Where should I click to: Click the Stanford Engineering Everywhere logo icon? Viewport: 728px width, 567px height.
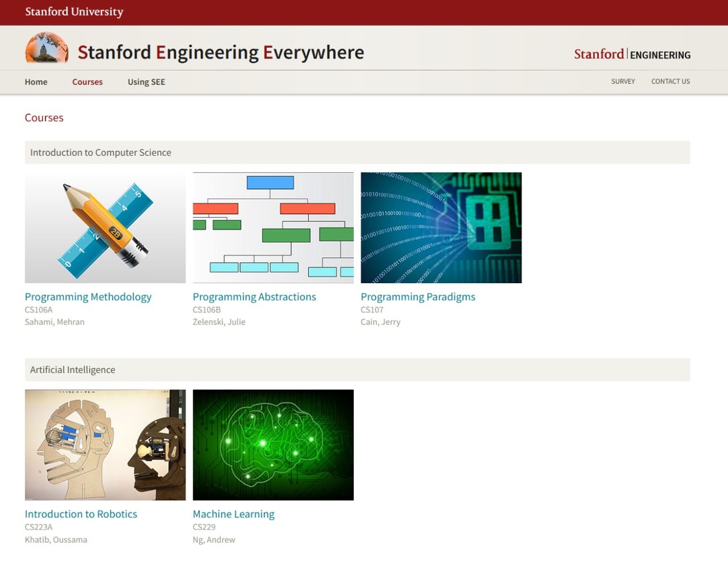coord(47,48)
